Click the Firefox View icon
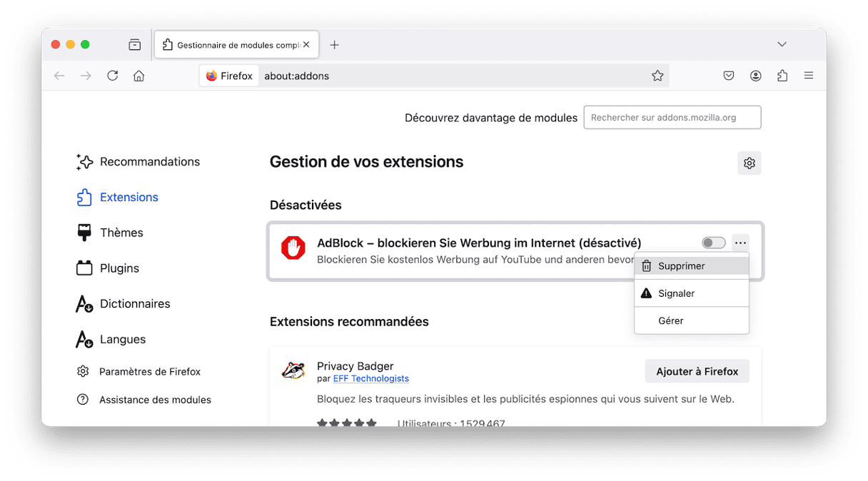This screenshot has width=868, height=481. click(135, 45)
